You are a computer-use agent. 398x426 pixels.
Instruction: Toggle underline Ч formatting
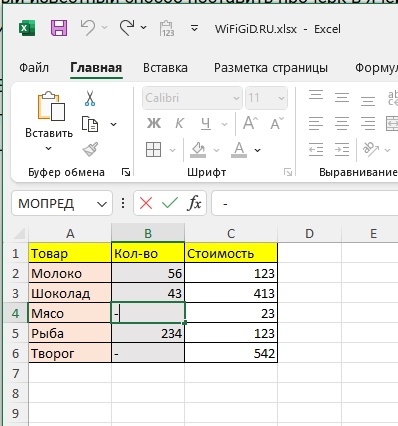[206, 124]
